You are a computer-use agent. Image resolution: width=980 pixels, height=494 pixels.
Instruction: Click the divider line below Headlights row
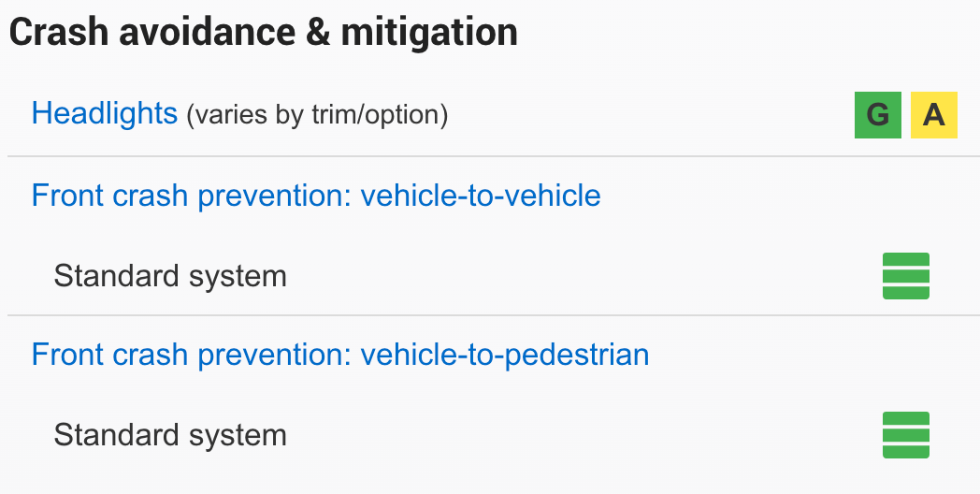[494, 156]
